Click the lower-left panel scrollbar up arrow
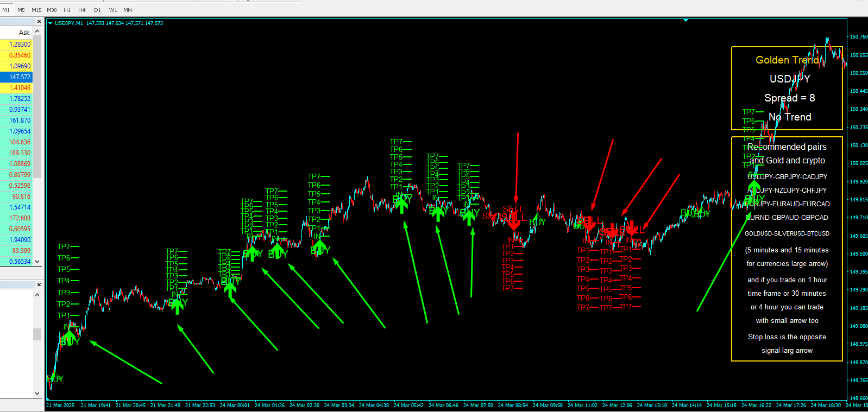The width and height of the screenshot is (868, 412). [x=37, y=295]
